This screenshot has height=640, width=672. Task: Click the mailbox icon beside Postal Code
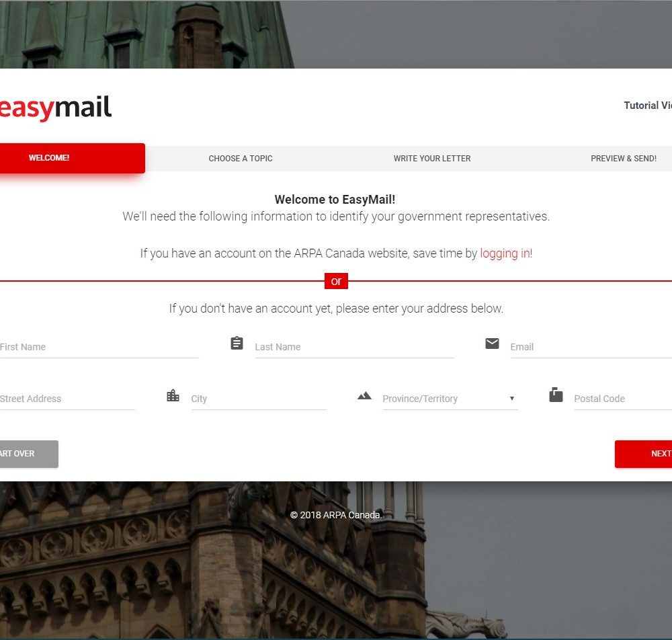coord(556,395)
